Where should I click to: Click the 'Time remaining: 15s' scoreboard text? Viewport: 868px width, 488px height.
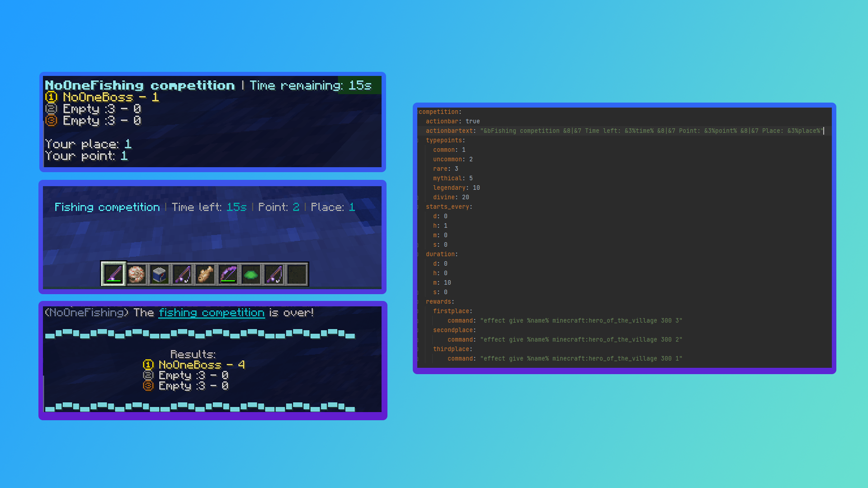coord(310,85)
